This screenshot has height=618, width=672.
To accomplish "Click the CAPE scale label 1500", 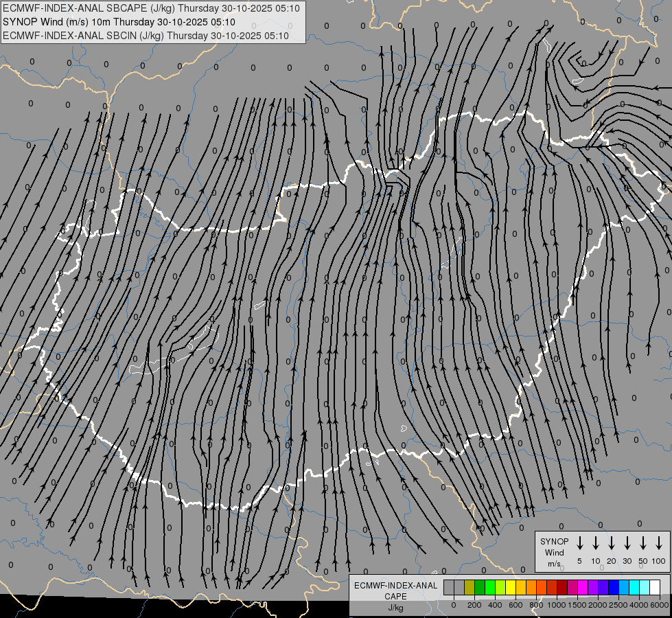I will [x=577, y=605].
